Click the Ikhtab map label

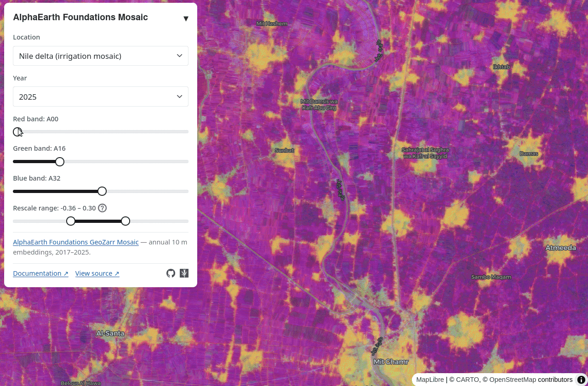tap(502, 67)
